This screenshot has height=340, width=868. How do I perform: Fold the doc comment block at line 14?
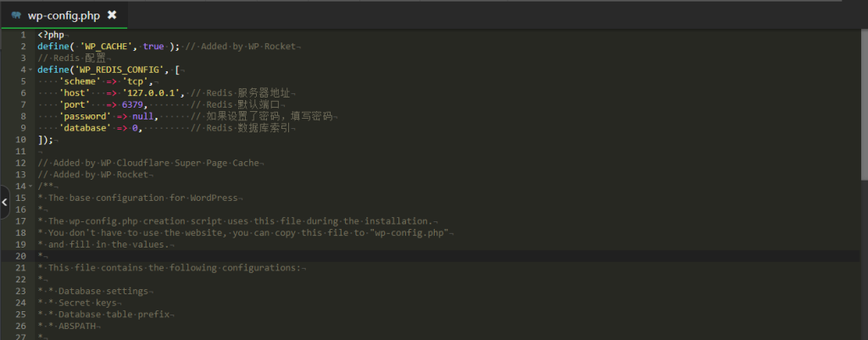click(x=30, y=186)
